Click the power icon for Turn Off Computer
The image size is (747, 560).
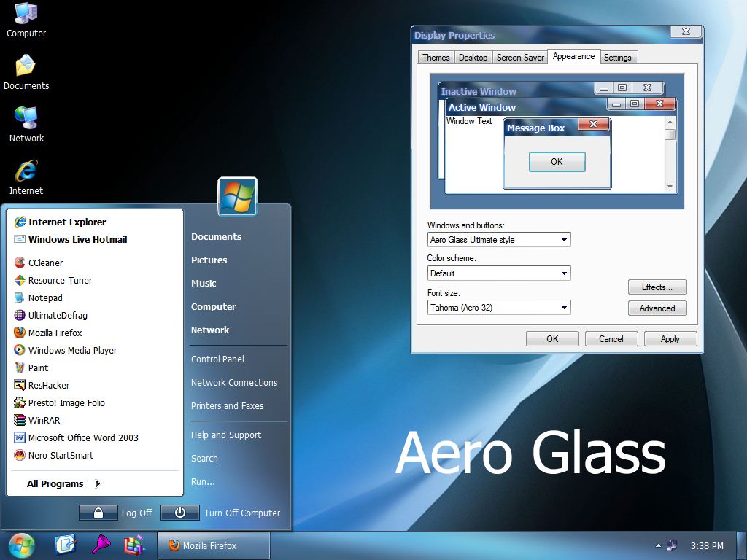pyautogui.click(x=179, y=513)
